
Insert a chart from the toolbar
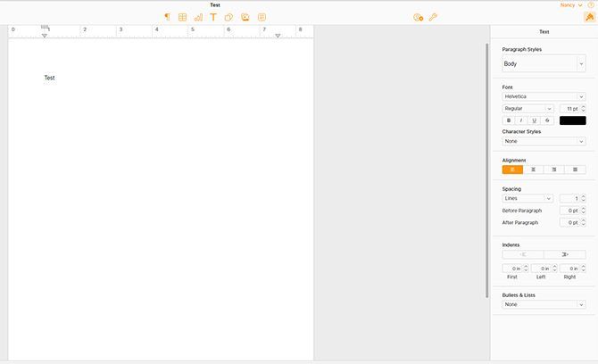click(198, 17)
